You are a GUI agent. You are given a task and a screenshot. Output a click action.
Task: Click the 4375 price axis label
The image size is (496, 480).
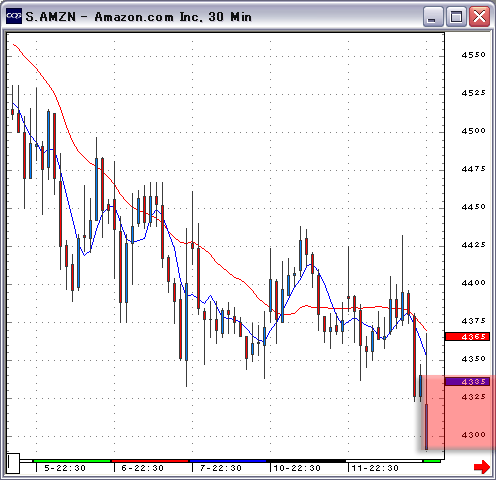pos(473,321)
